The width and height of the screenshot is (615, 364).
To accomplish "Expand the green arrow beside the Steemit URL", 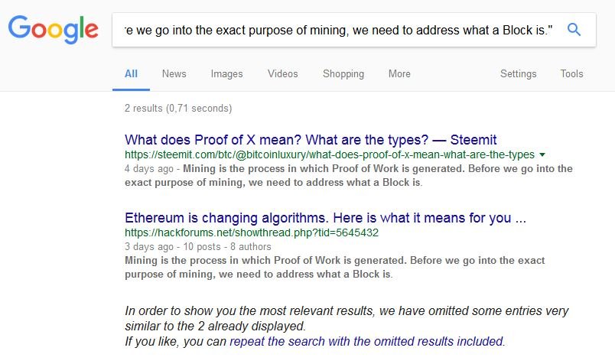I will [x=542, y=154].
